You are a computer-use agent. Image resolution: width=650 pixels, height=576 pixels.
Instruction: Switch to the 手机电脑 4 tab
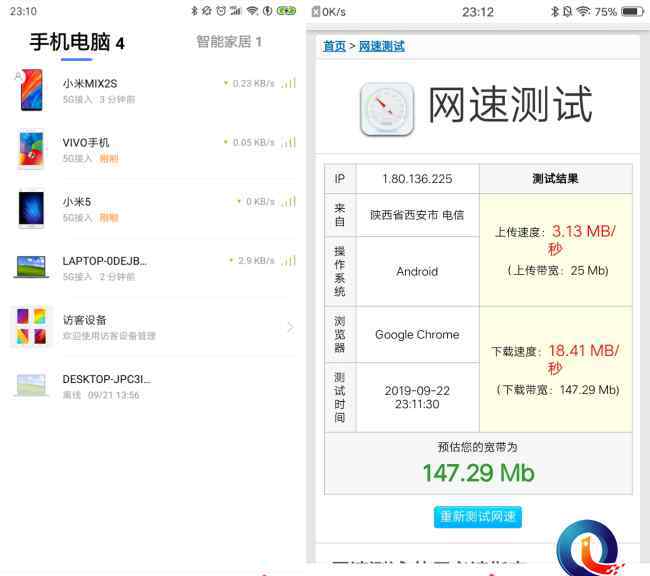point(77,42)
